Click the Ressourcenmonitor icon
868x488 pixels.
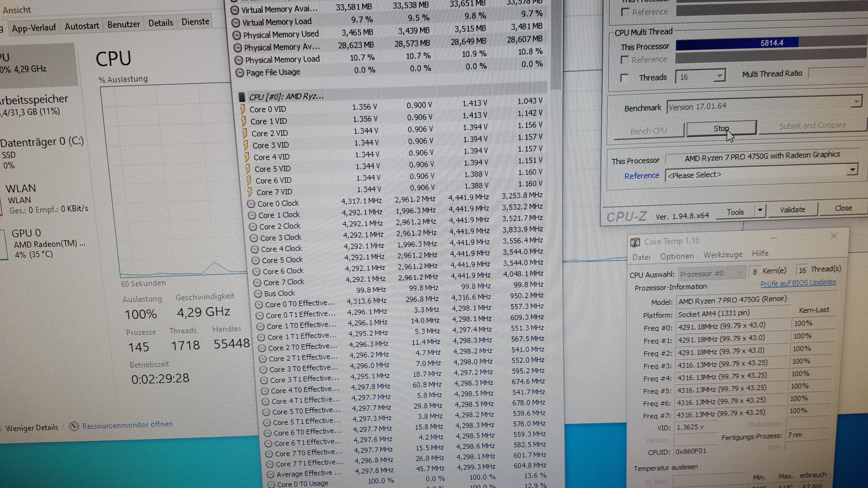point(74,426)
